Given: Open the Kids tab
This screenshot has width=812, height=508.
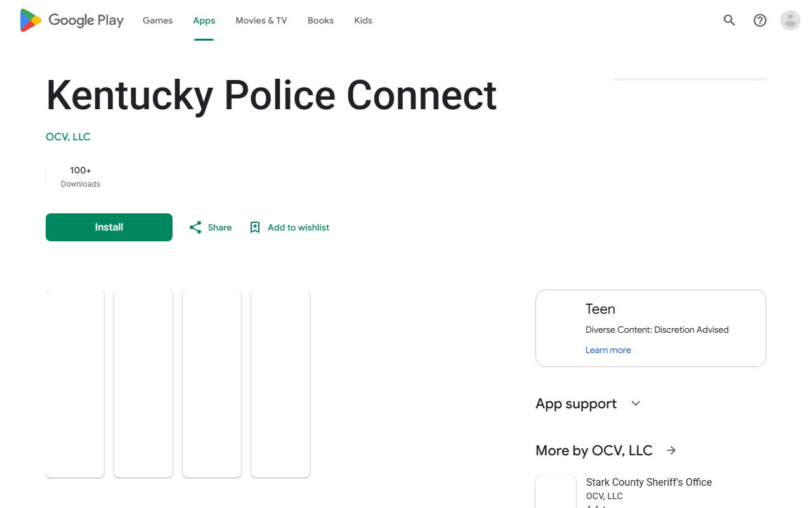Looking at the screenshot, I should point(363,20).
